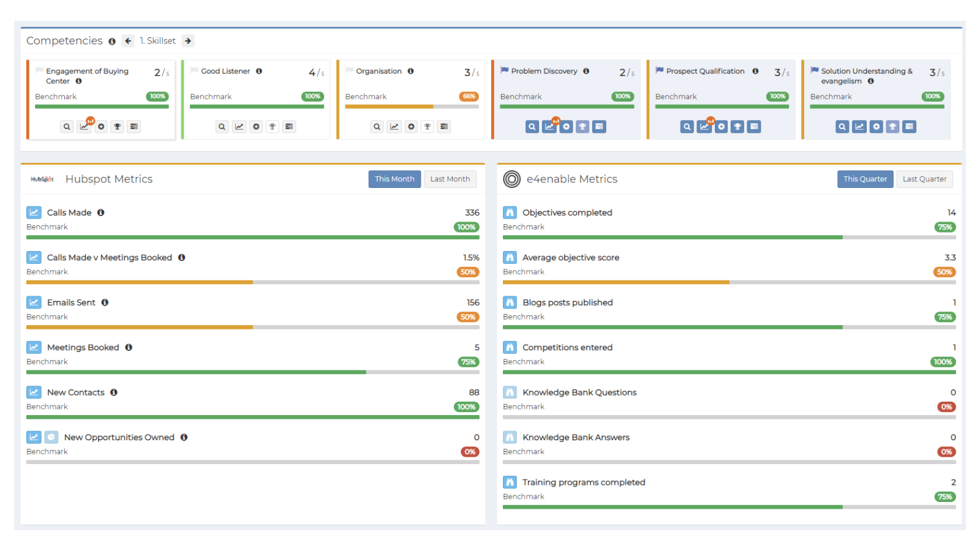Click chart icon on Engagement of Buying Center

point(84,127)
